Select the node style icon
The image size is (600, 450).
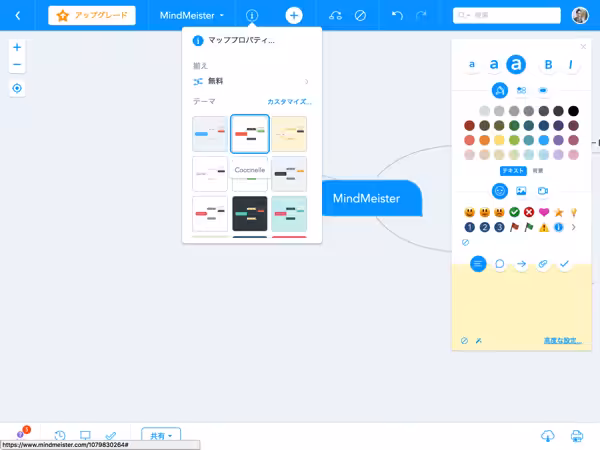521,91
